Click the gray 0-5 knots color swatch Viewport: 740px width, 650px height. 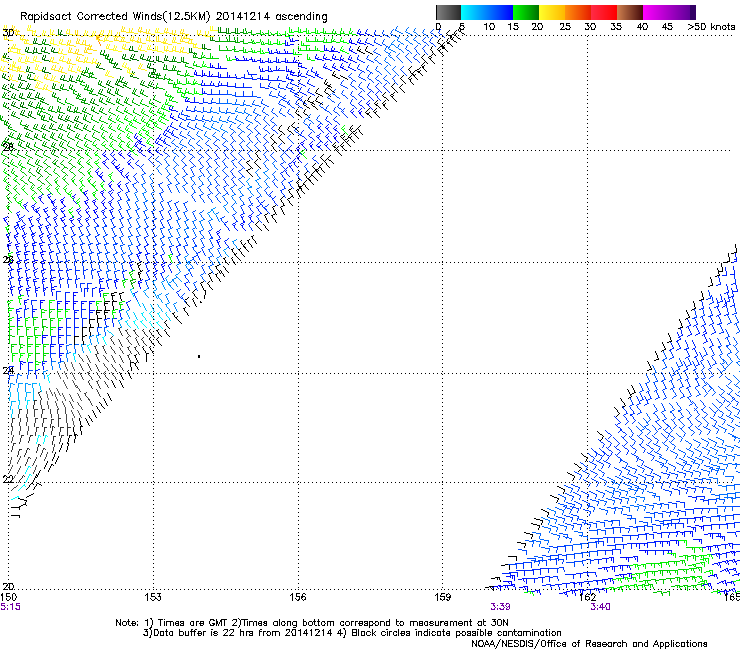tap(448, 12)
